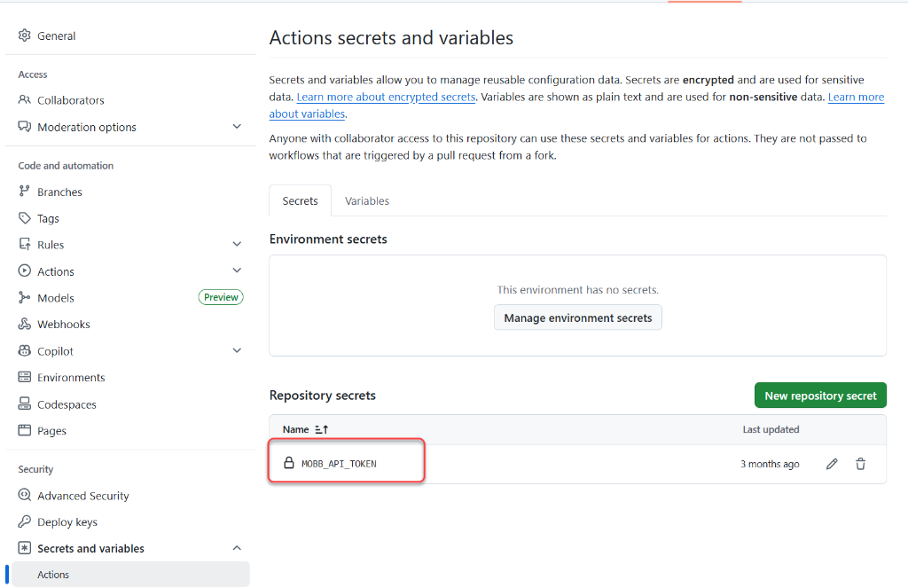This screenshot has height=588, width=908.
Task: Click the Webhooks icon in sidebar
Action: pyautogui.click(x=25, y=325)
